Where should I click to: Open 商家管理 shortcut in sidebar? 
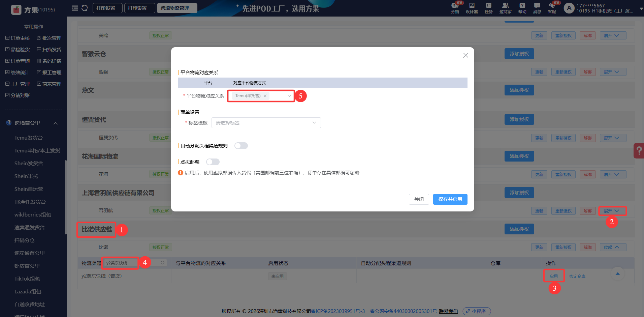pyautogui.click(x=49, y=84)
